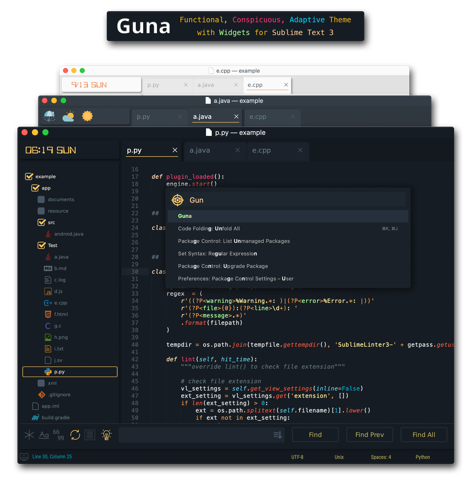Click the 9/13 SUN date widget in back window
Image resolution: width=470 pixels, height=480 pixels.
tap(89, 85)
